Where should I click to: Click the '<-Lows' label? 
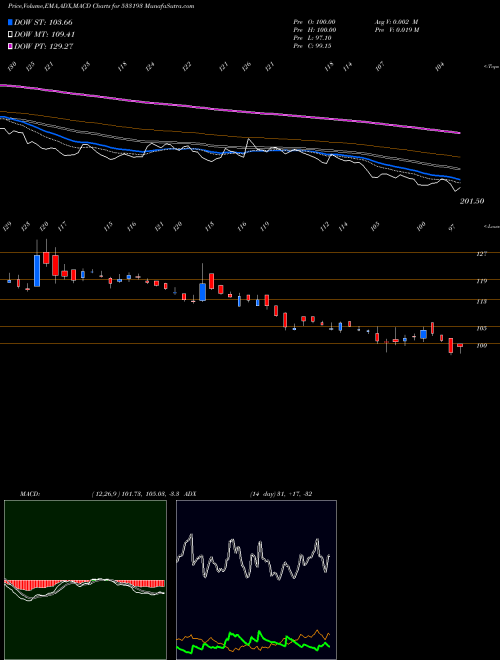[491, 226]
